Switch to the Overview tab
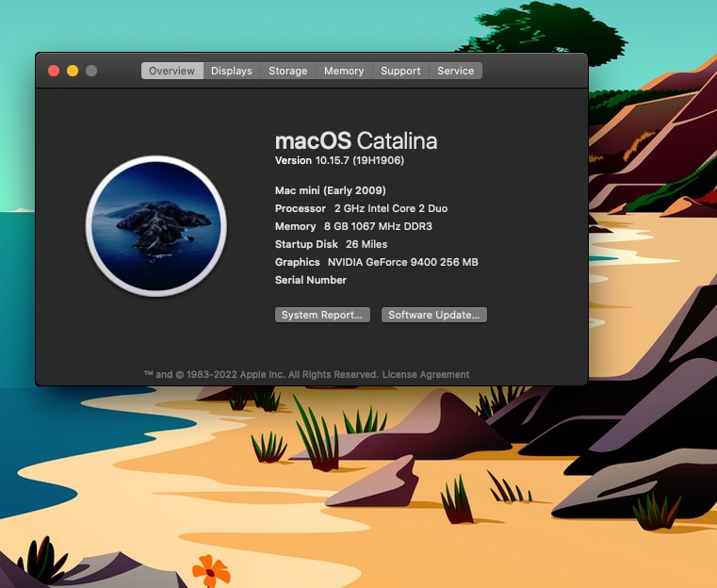The image size is (717, 588). pyautogui.click(x=171, y=71)
